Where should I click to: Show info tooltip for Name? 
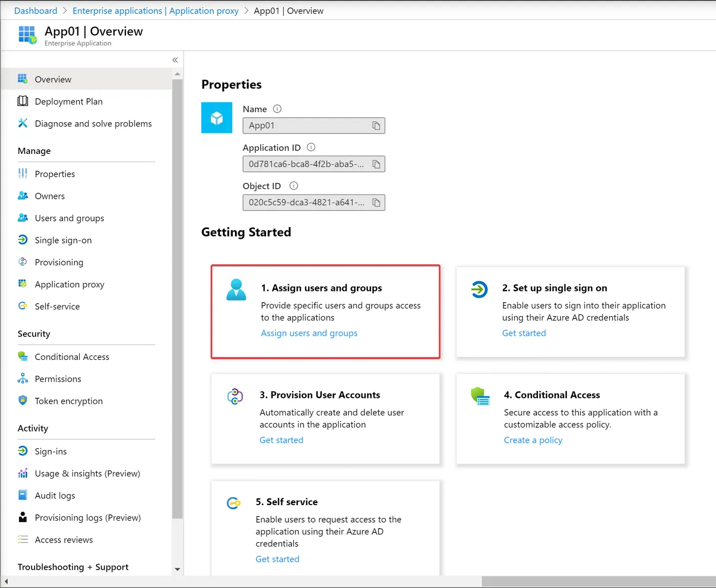277,109
